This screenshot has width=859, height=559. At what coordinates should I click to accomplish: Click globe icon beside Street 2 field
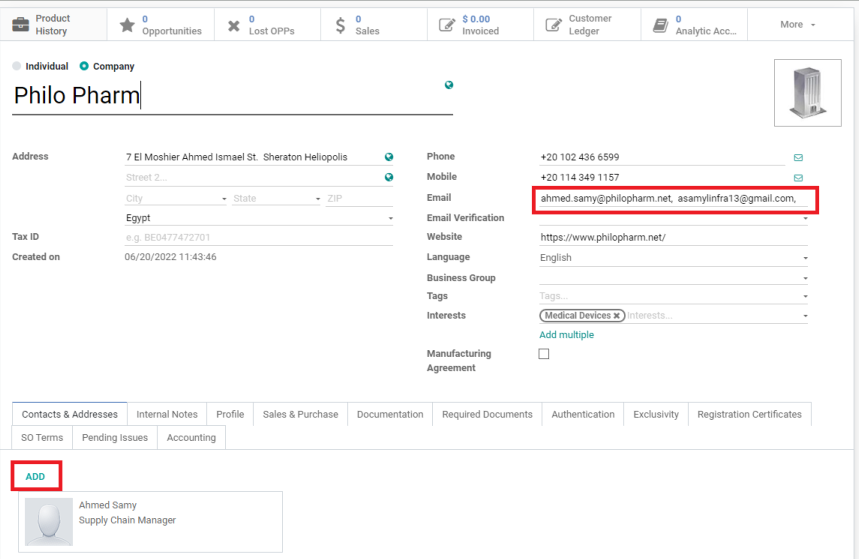389,177
